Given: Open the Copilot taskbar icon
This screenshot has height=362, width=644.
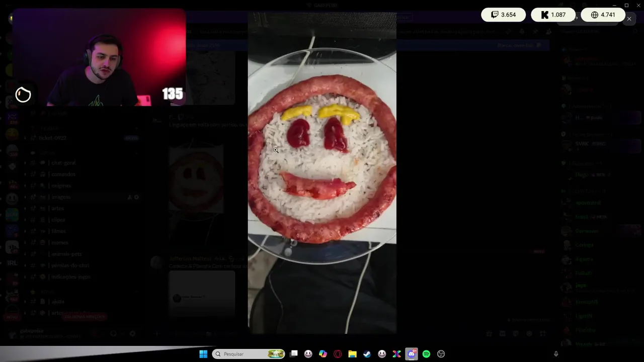Looking at the screenshot, I should 323,354.
